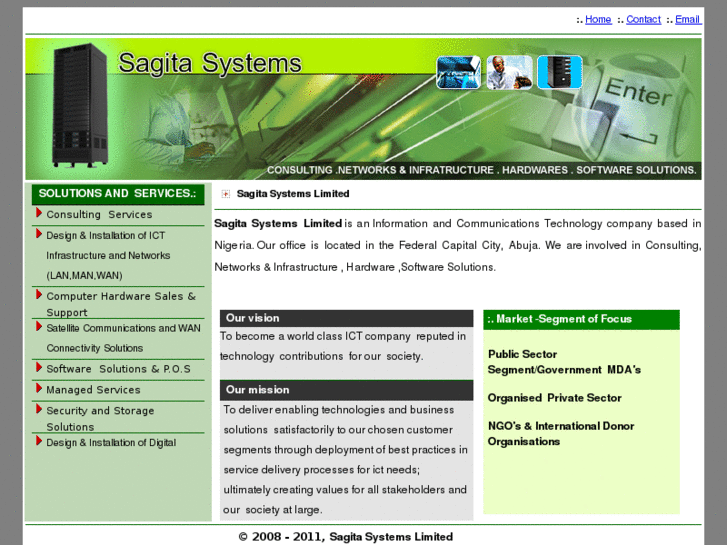Click mission text 'To deliver enabling technologies'
The image size is (727, 545).
click(345, 460)
